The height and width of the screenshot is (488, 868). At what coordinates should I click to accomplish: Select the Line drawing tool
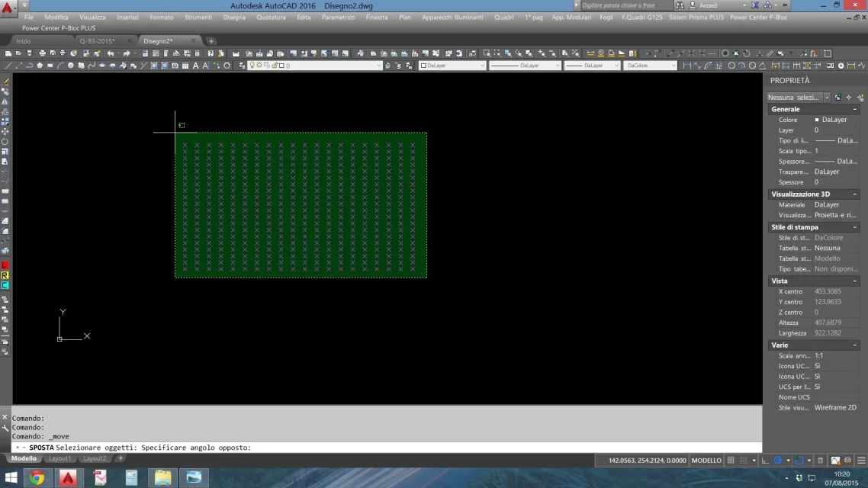pyautogui.click(x=8, y=66)
